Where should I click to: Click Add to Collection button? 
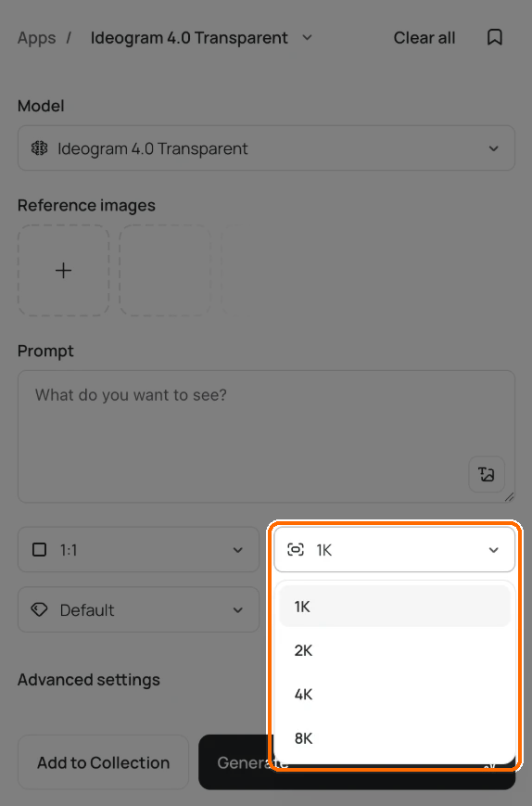click(x=103, y=762)
